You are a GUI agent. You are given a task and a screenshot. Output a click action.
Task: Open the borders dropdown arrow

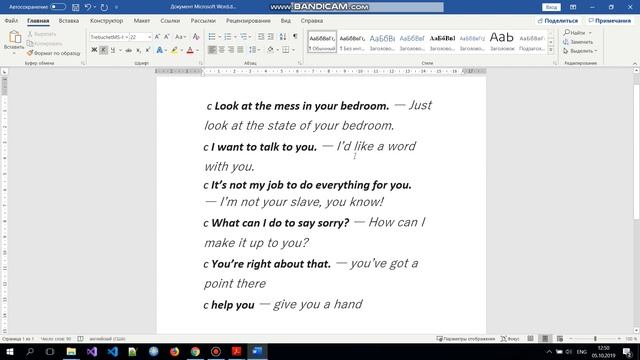[x=293, y=50]
